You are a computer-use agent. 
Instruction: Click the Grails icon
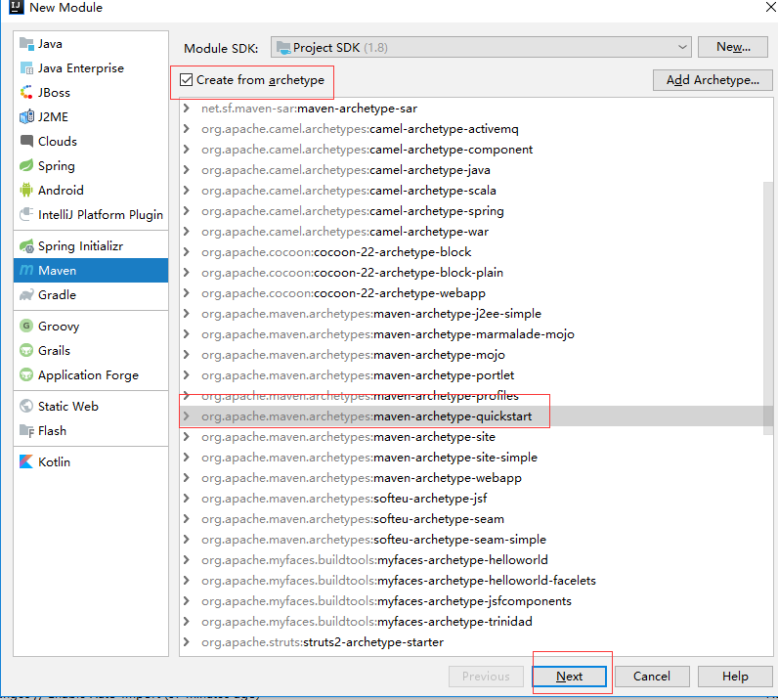click(26, 350)
